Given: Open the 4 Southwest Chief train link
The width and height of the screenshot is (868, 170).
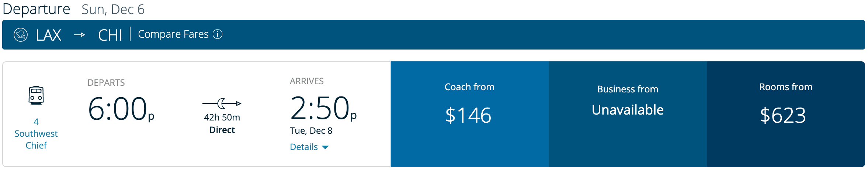Looking at the screenshot, I should pos(36,133).
